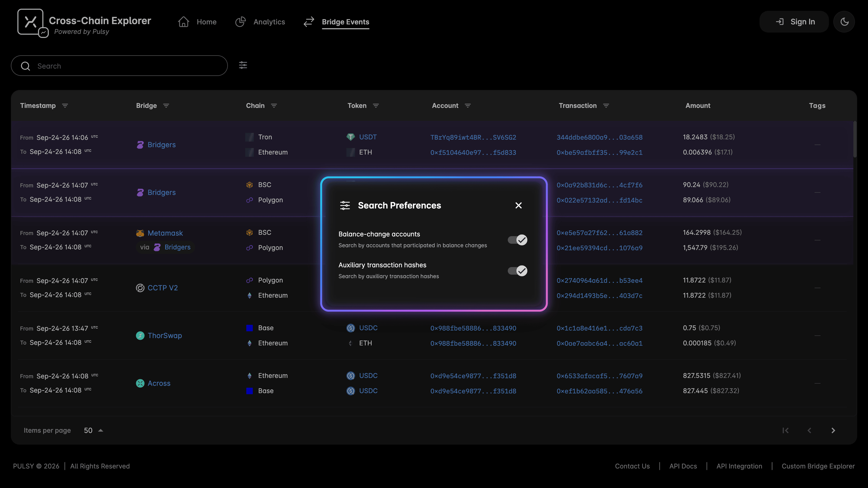Click the Metamask bridge link
This screenshot has width=868, height=488.
point(165,233)
